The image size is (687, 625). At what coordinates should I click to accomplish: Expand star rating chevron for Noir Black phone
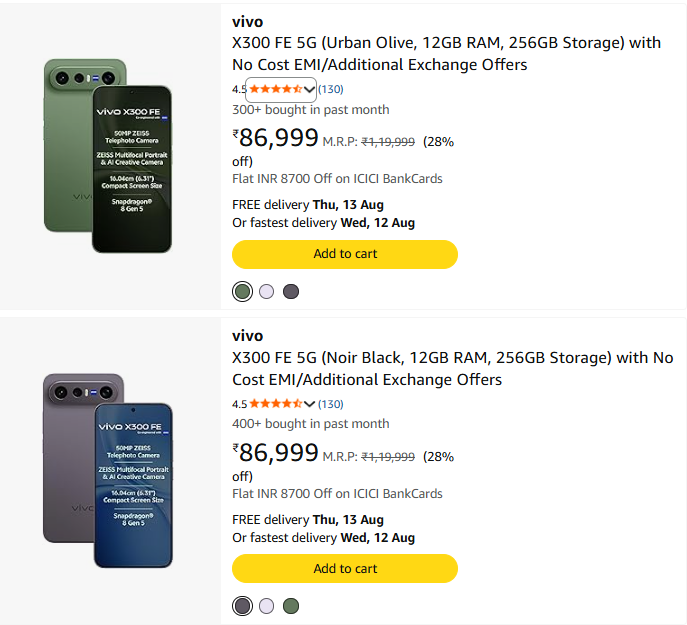point(309,404)
